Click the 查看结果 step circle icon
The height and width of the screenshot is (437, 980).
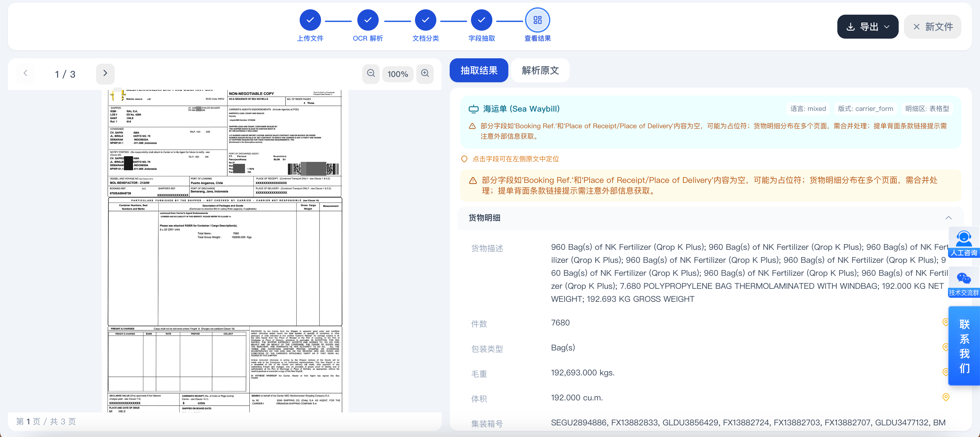click(537, 20)
